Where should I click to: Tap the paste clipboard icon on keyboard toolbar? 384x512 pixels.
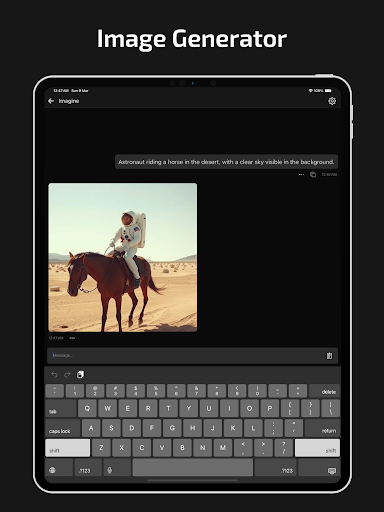pos(80,375)
